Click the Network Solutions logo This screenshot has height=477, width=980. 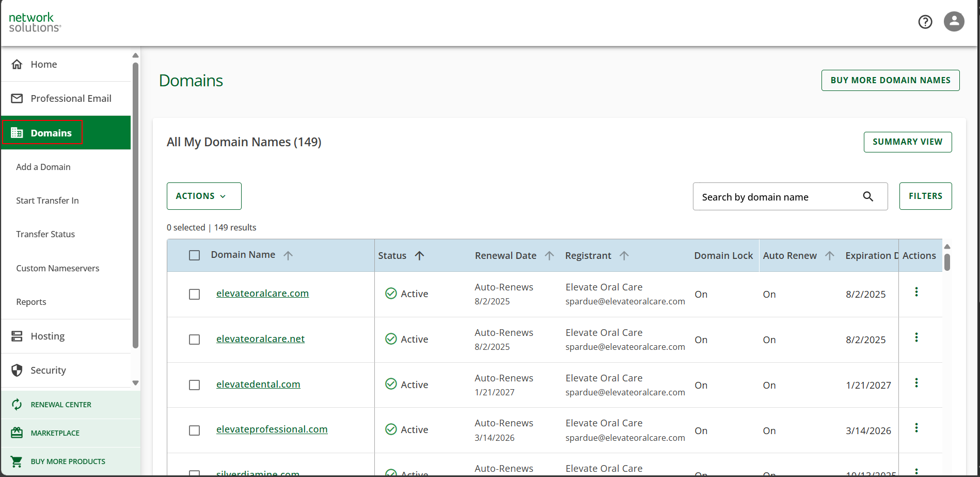pos(35,23)
